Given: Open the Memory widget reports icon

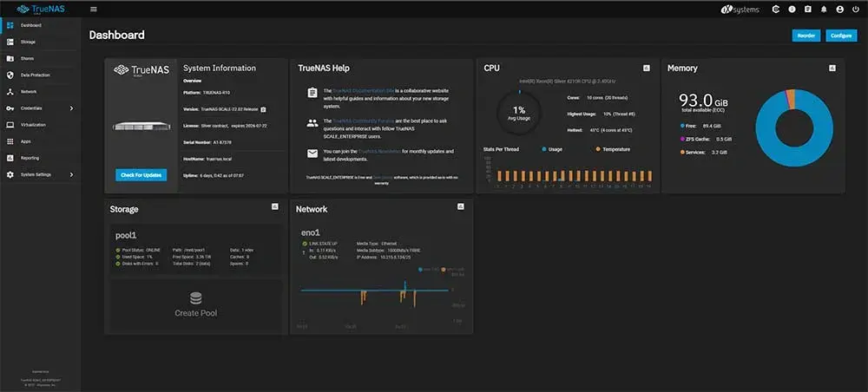Looking at the screenshot, I should click(832, 68).
